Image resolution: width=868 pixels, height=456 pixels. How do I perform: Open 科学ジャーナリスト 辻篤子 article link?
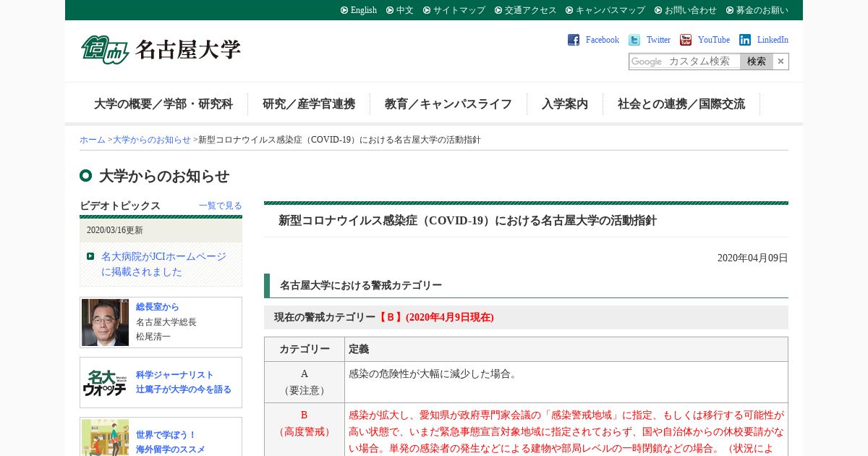(184, 382)
